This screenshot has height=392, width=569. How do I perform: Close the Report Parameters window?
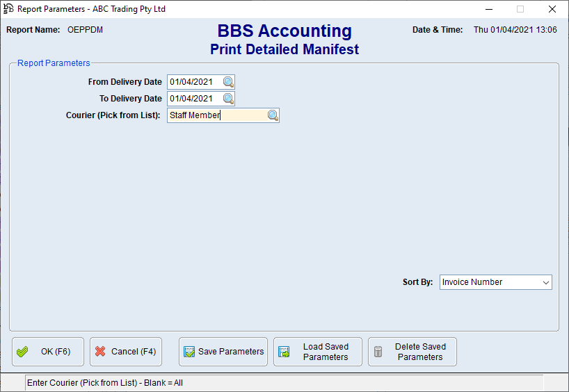pos(552,9)
